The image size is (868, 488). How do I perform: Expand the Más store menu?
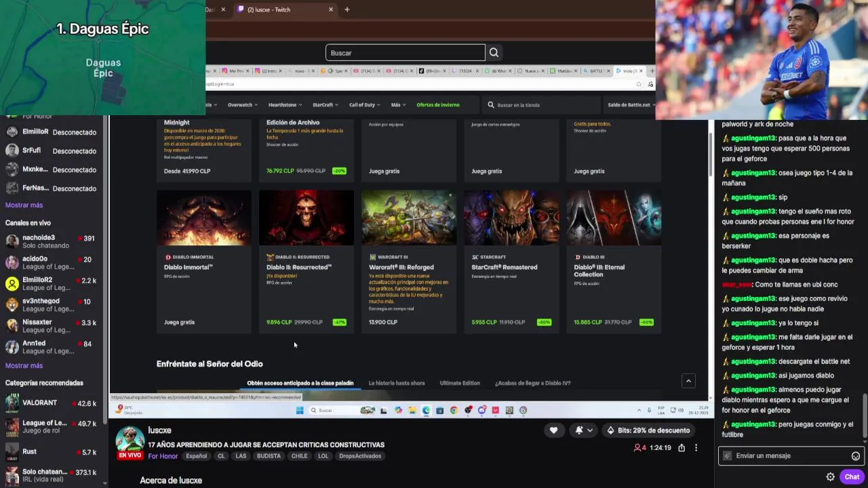tap(398, 105)
